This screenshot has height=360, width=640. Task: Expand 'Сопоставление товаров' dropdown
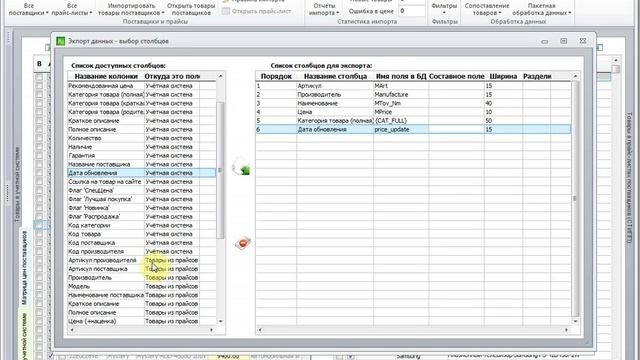pyautogui.click(x=487, y=9)
